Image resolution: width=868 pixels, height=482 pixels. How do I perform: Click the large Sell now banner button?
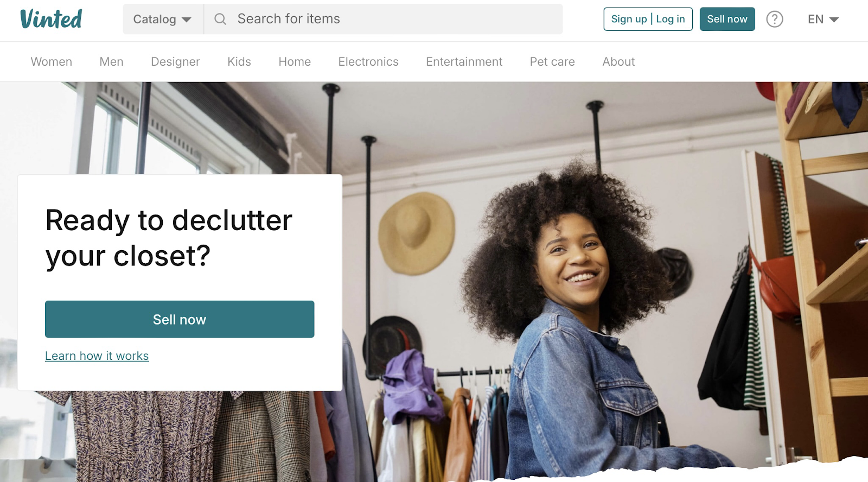(180, 319)
